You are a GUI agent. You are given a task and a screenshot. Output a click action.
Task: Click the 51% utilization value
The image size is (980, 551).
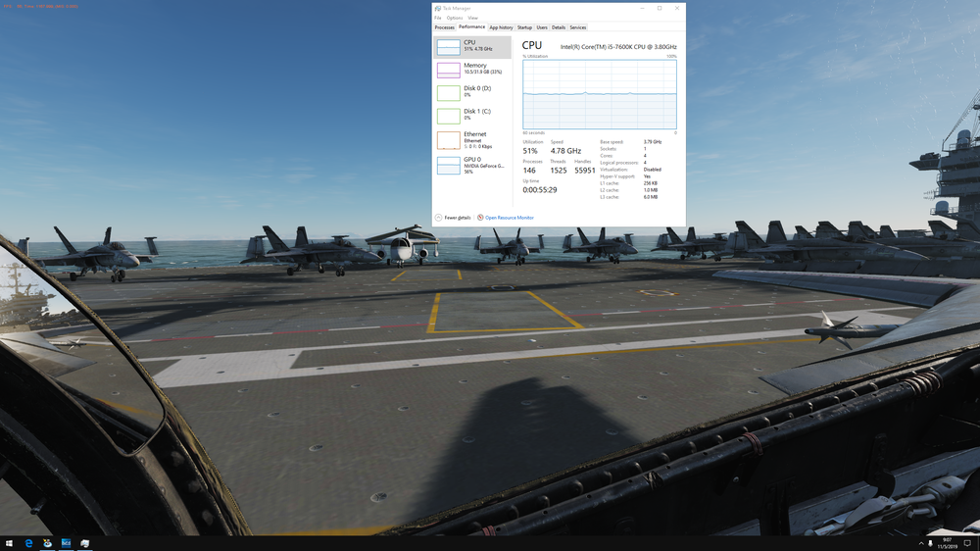pyautogui.click(x=530, y=151)
